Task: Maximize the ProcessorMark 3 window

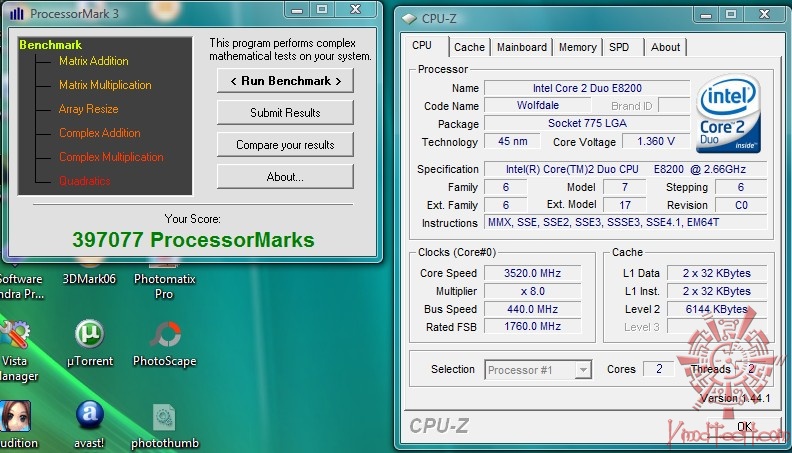Action: coord(322,10)
